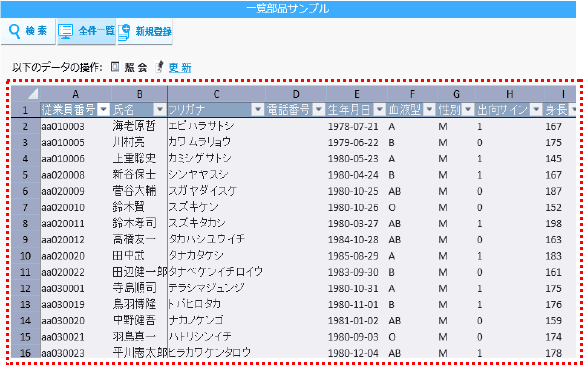Image resolution: width=583 pixels, height=365 pixels.
Task: Open the フリガナ filter dropdown
Action: tap(258, 110)
